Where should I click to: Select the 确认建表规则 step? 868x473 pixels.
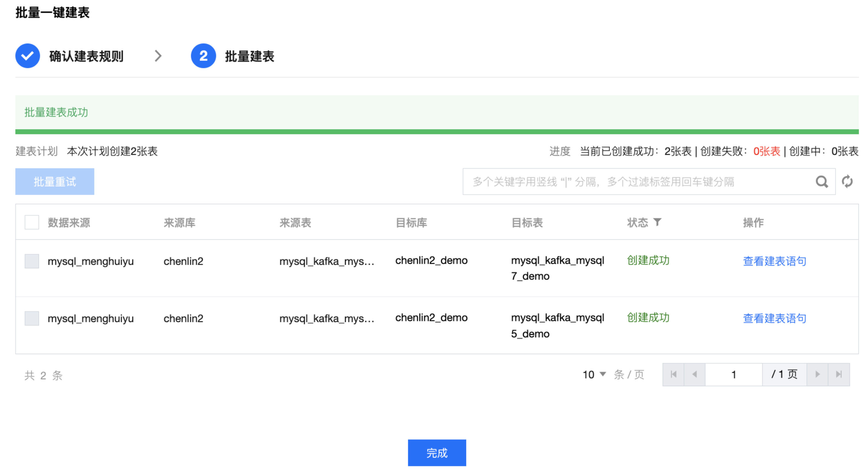point(86,56)
